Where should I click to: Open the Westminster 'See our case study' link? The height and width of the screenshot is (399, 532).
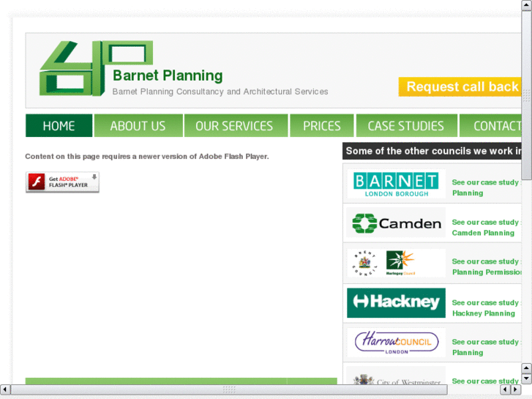[x=485, y=381]
